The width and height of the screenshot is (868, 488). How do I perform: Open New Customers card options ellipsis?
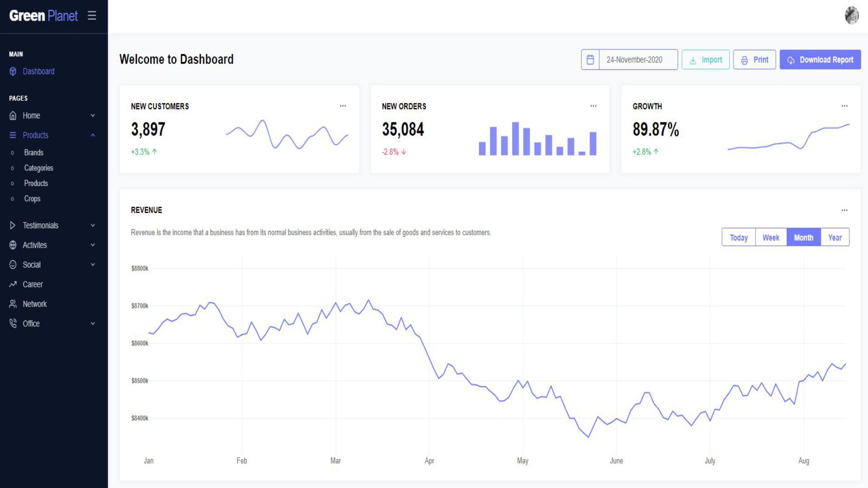coord(343,106)
